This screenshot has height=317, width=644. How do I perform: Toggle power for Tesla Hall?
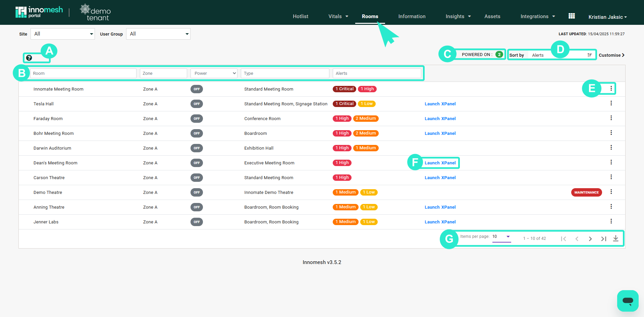tap(197, 104)
